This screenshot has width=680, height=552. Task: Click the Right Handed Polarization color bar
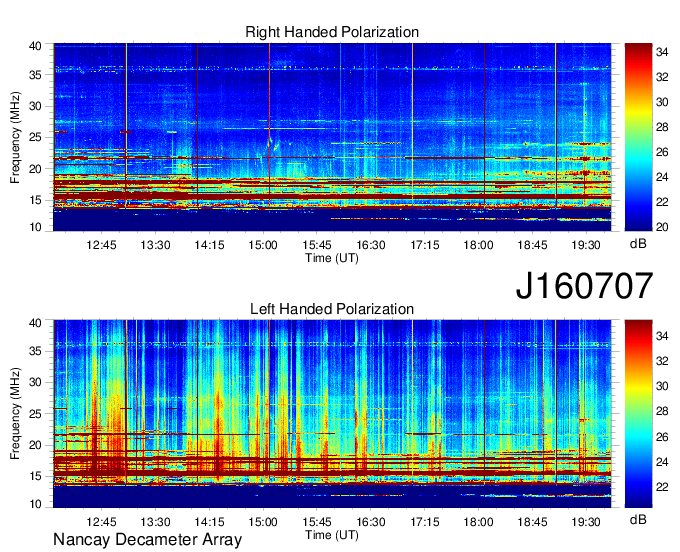click(638, 137)
